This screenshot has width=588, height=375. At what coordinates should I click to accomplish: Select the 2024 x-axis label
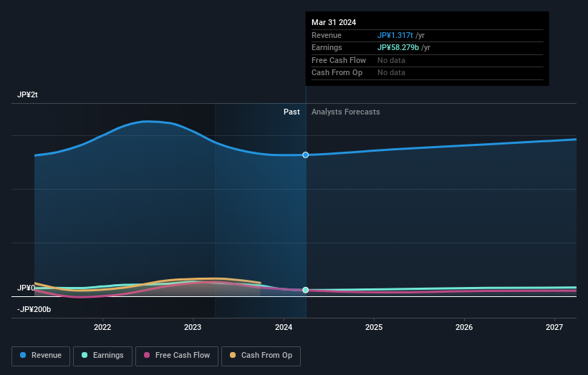(284, 327)
